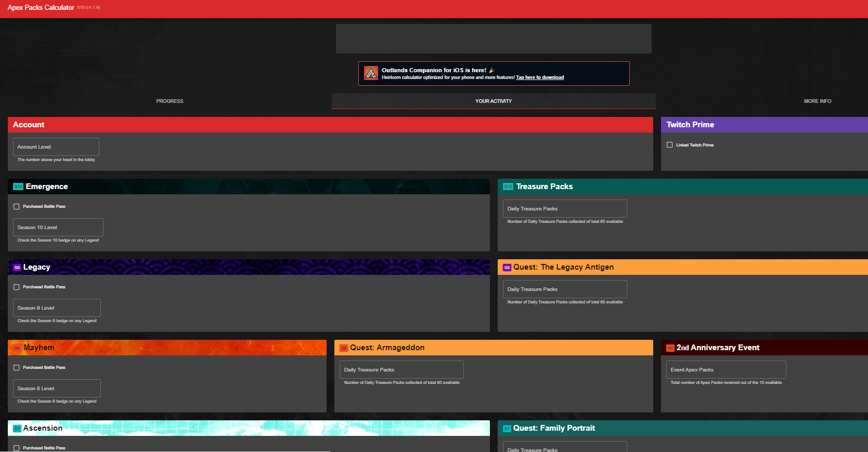Click the Legacy section heading
The image size is (868, 452).
(x=37, y=267)
